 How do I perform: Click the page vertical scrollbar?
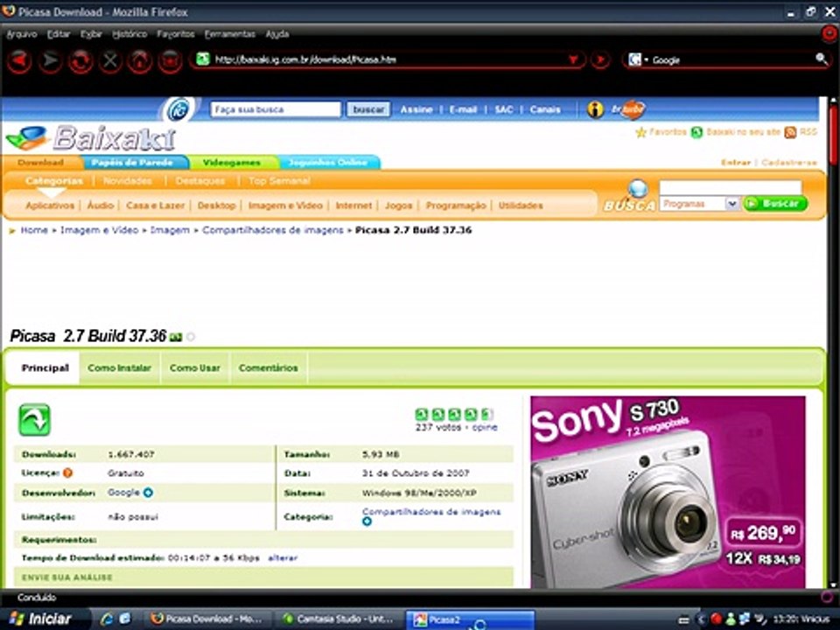click(x=833, y=343)
